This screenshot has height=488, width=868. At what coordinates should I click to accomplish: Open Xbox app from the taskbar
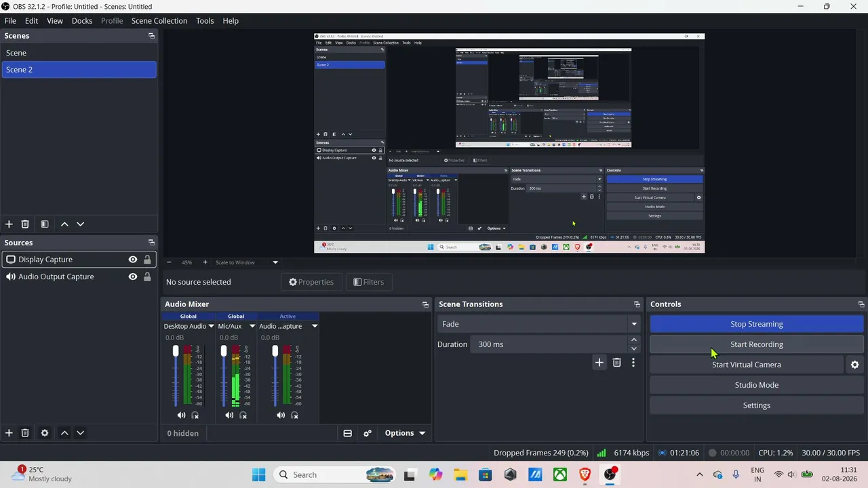560,474
